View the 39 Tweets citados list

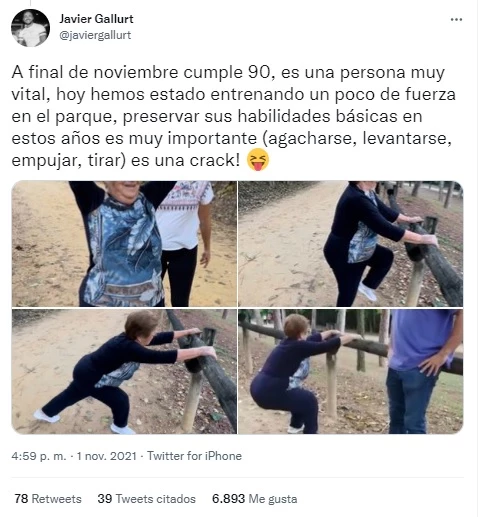(147, 499)
